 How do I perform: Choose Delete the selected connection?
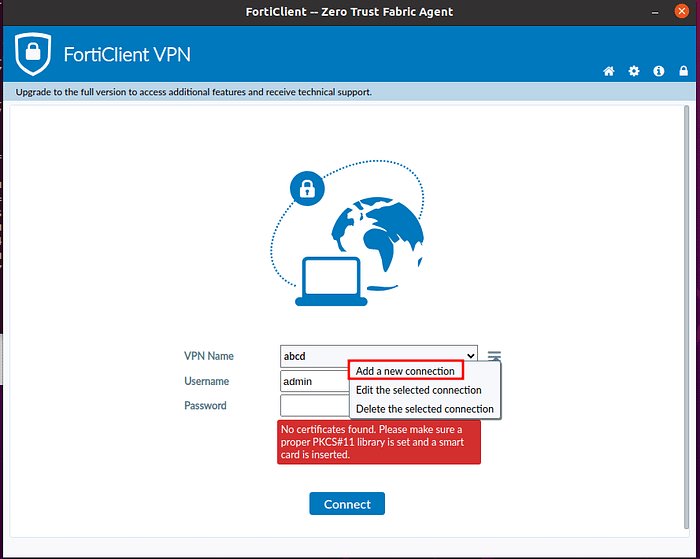pos(425,409)
